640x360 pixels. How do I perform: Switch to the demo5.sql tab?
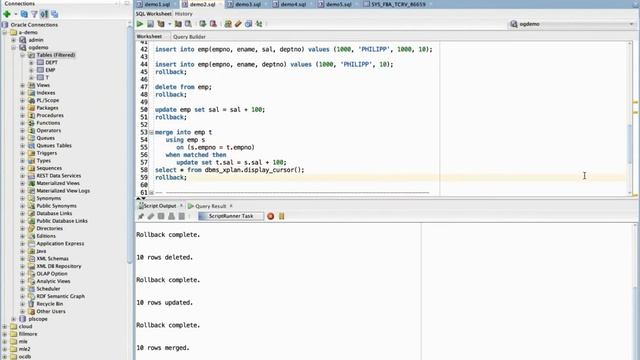click(x=338, y=4)
